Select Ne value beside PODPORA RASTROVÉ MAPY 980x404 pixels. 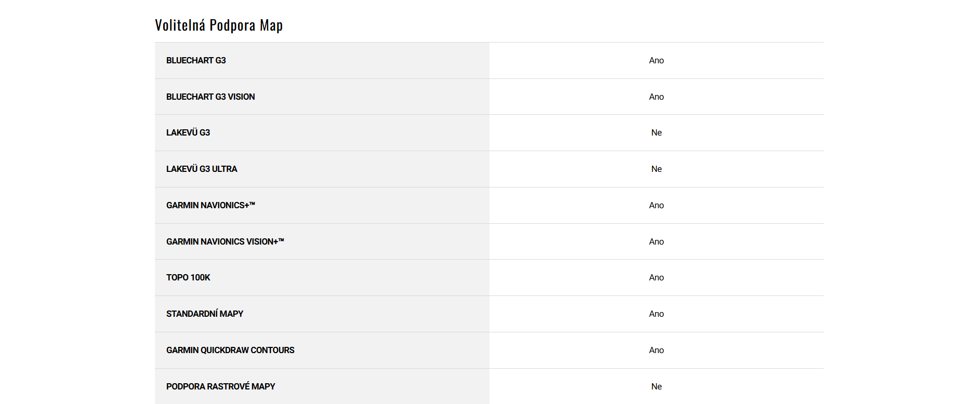click(x=656, y=387)
